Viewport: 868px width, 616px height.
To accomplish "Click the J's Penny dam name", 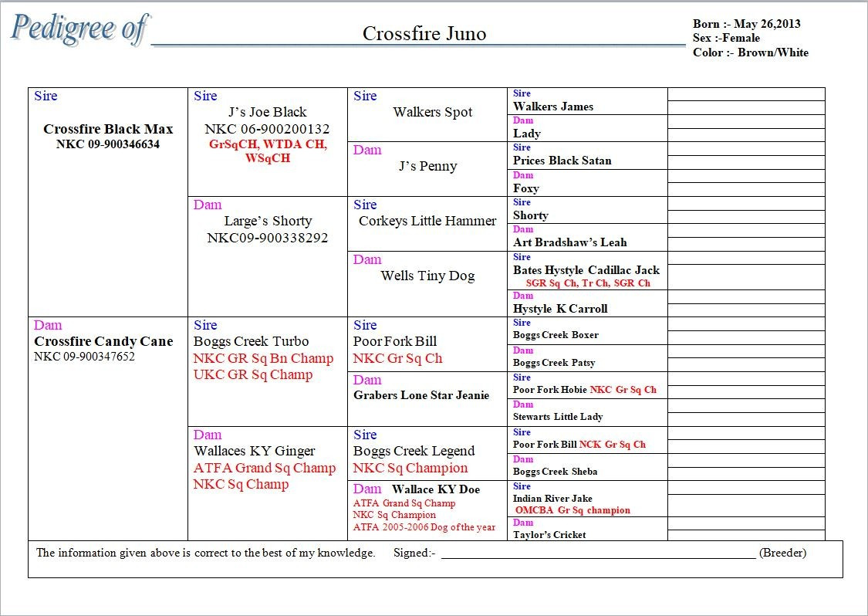I will pyautogui.click(x=427, y=166).
